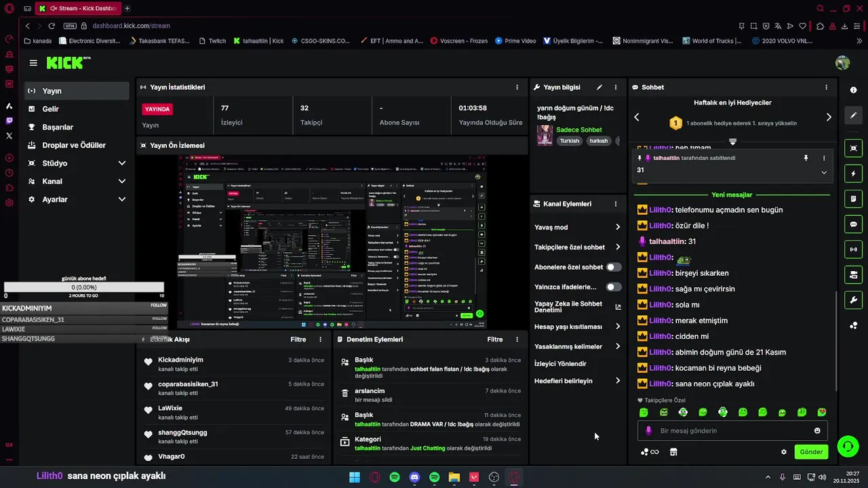Screen dimensions: 868x488
Task: Insert the heart emote in quick emotes
Action: pyautogui.click(x=822, y=412)
